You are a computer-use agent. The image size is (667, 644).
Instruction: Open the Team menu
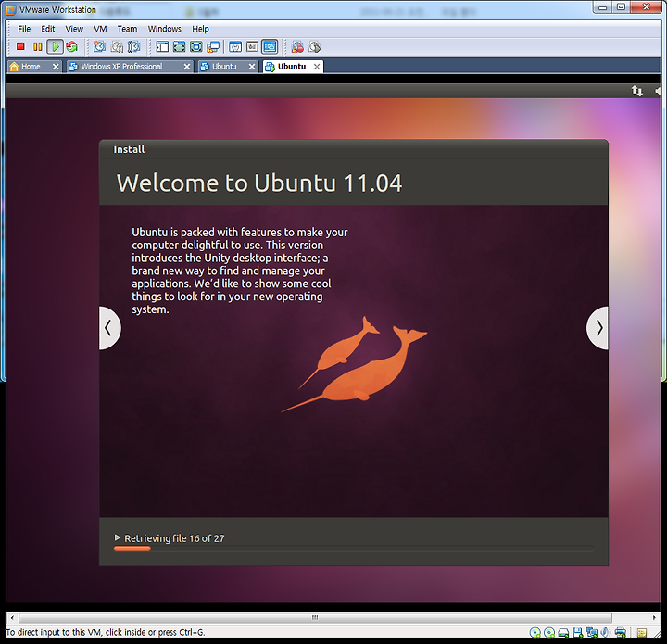(x=127, y=29)
